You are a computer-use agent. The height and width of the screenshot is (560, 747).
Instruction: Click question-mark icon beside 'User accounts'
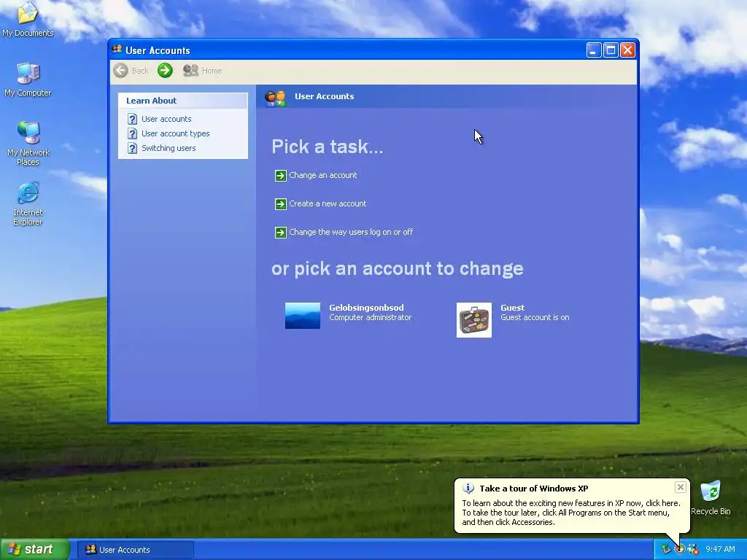133,119
